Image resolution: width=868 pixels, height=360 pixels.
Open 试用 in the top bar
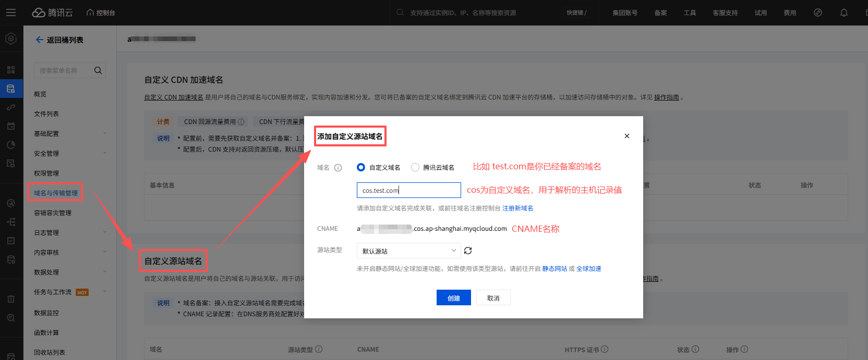pos(761,13)
